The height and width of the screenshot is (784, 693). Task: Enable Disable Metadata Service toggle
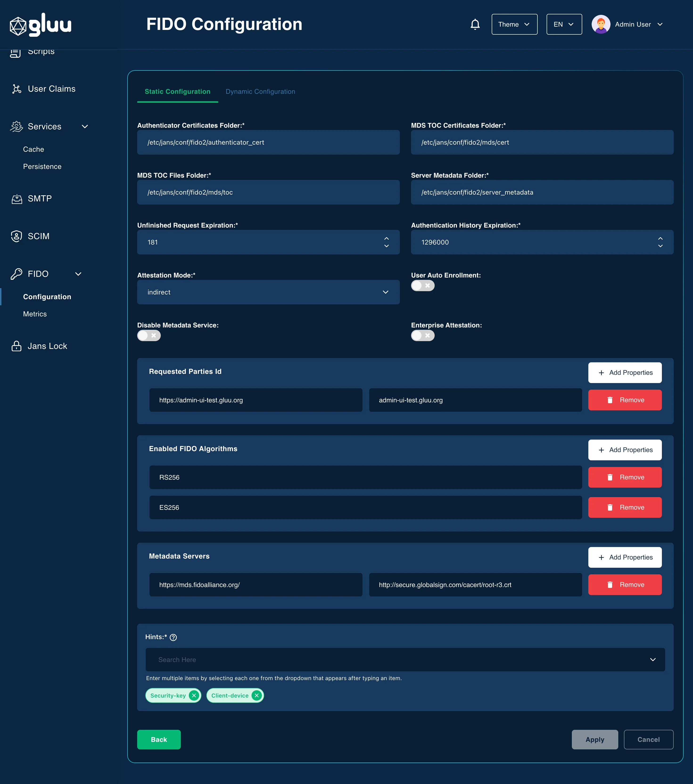click(149, 336)
